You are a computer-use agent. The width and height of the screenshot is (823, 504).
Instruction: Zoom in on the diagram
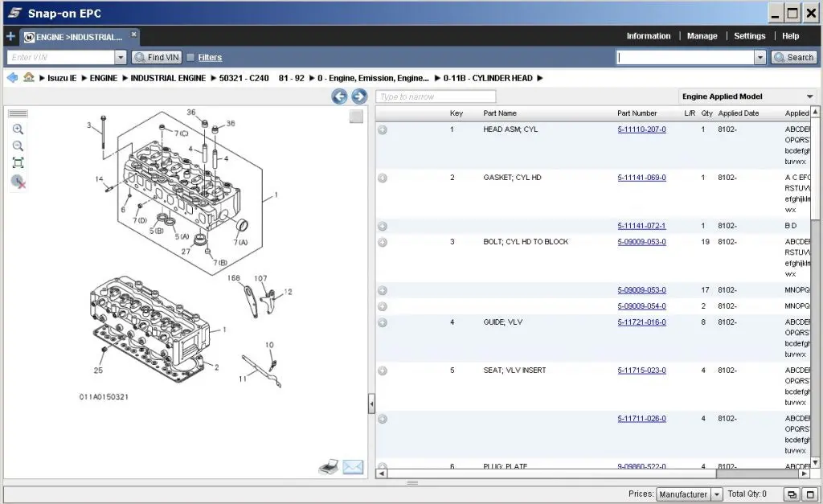click(x=18, y=129)
